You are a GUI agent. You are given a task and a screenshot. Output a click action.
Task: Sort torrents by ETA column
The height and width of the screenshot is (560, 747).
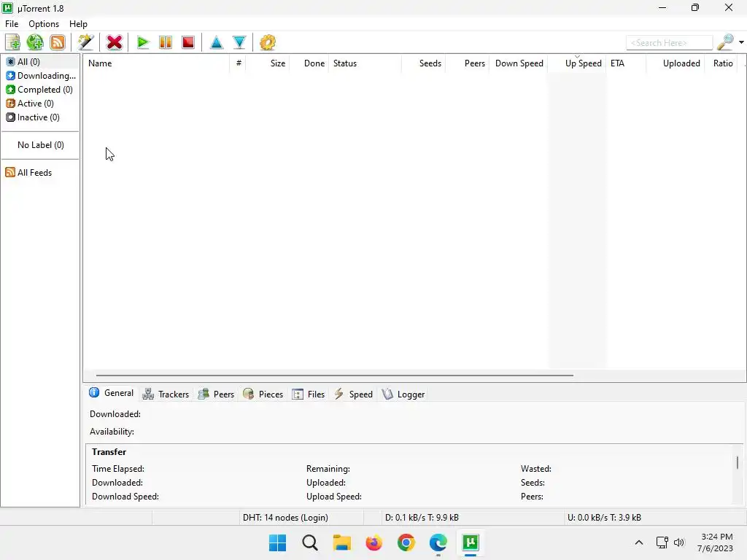(x=626, y=63)
